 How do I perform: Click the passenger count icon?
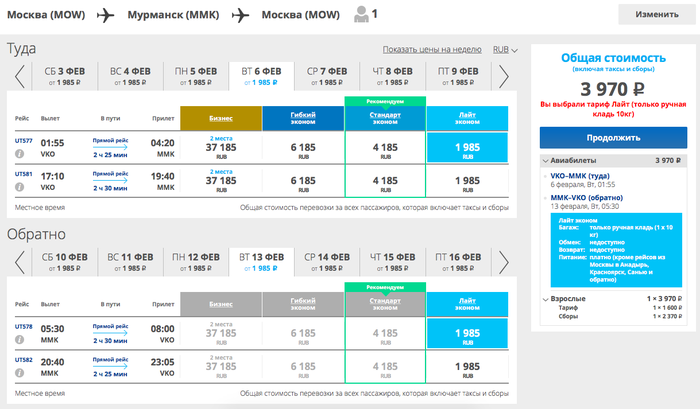pyautogui.click(x=361, y=15)
